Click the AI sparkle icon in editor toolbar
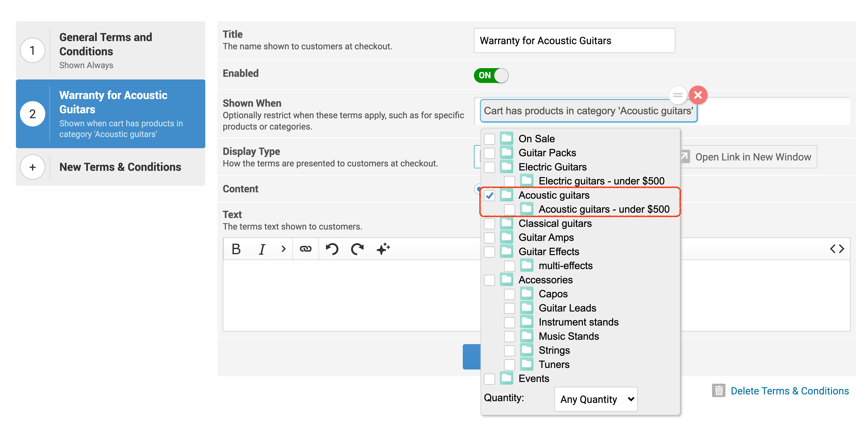868x433 pixels. coord(383,249)
